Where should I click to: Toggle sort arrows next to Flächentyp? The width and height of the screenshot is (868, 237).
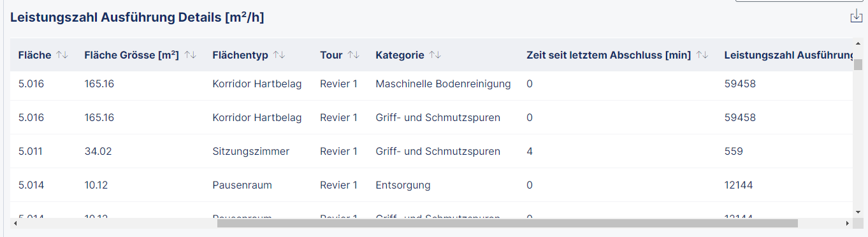point(279,55)
